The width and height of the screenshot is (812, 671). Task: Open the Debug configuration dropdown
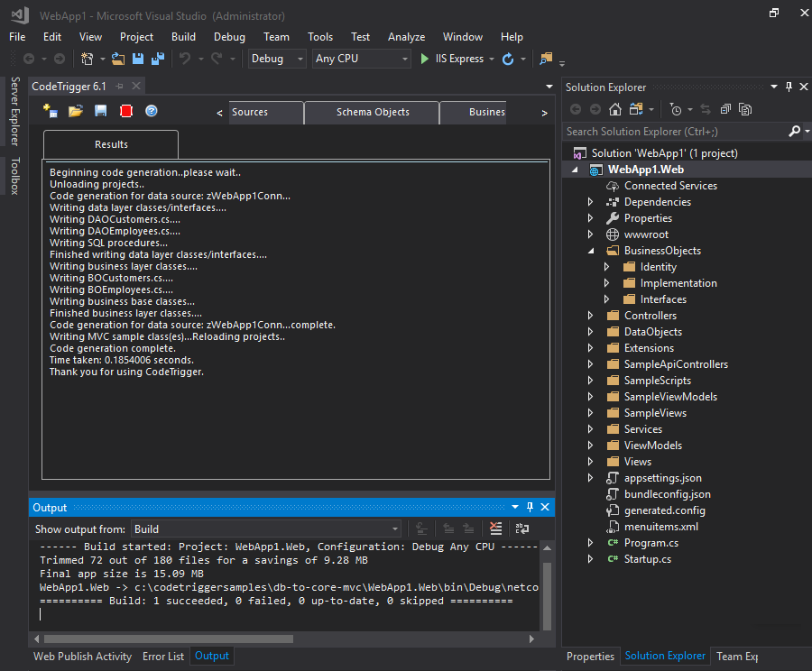277,59
